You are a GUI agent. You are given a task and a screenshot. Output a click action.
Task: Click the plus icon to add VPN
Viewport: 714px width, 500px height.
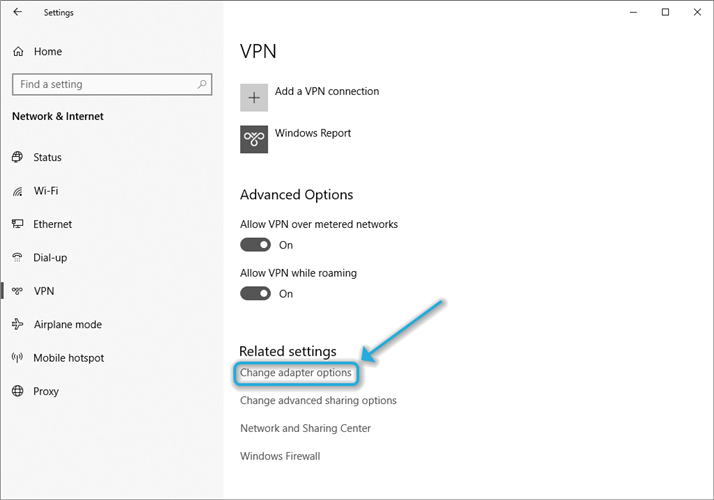point(254,97)
